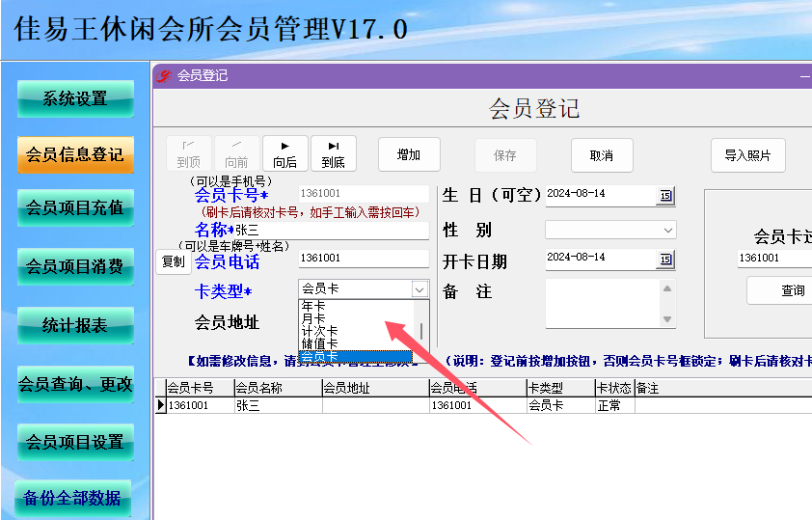Click the 备注 scroll up arrow

point(667,288)
